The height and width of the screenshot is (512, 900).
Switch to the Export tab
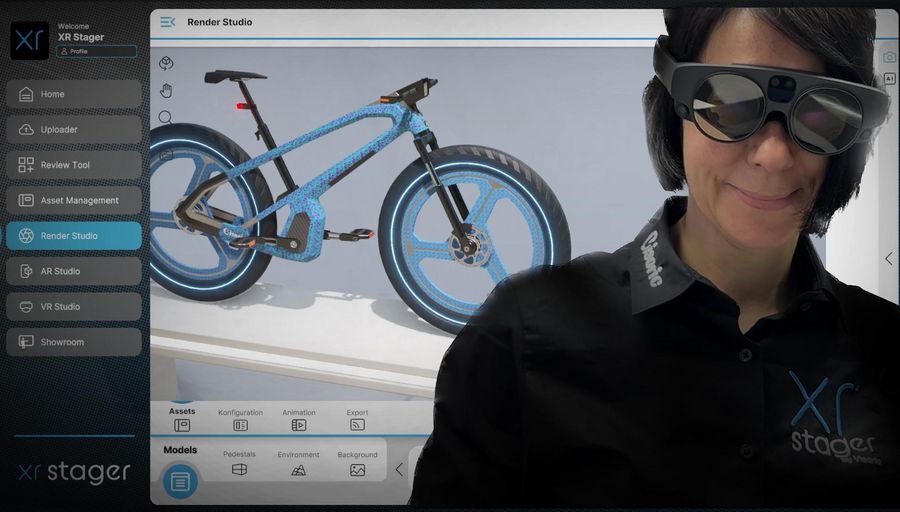pos(357,420)
